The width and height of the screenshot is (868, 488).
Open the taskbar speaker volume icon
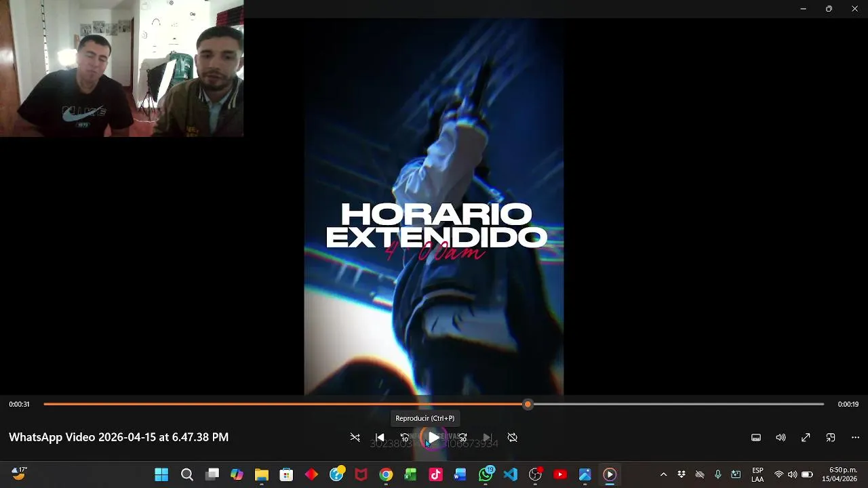[792, 474]
